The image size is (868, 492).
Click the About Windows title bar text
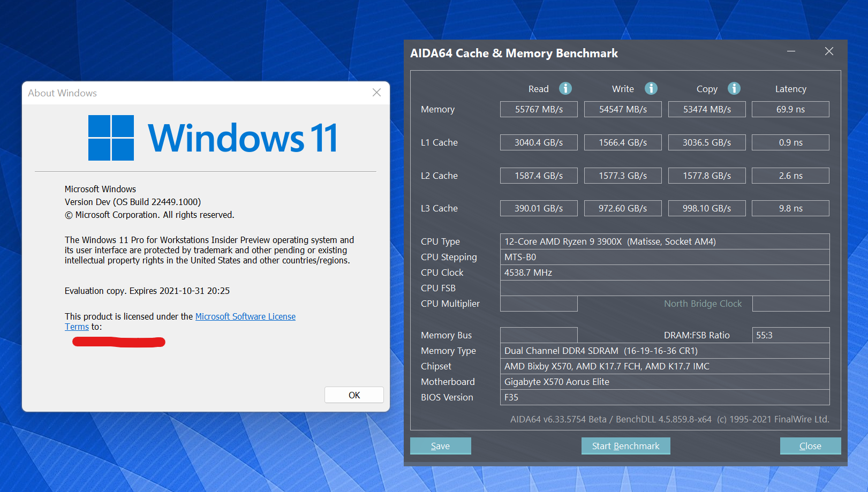click(63, 93)
